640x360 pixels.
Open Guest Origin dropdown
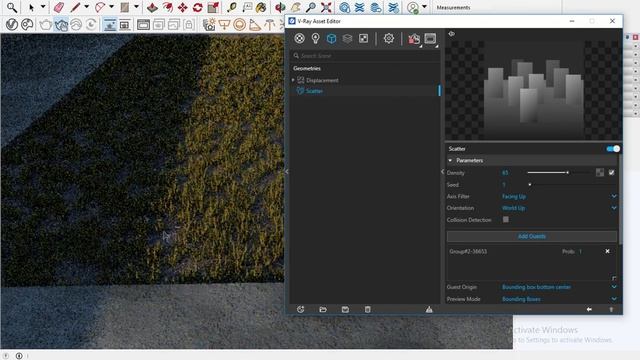[x=559, y=287]
